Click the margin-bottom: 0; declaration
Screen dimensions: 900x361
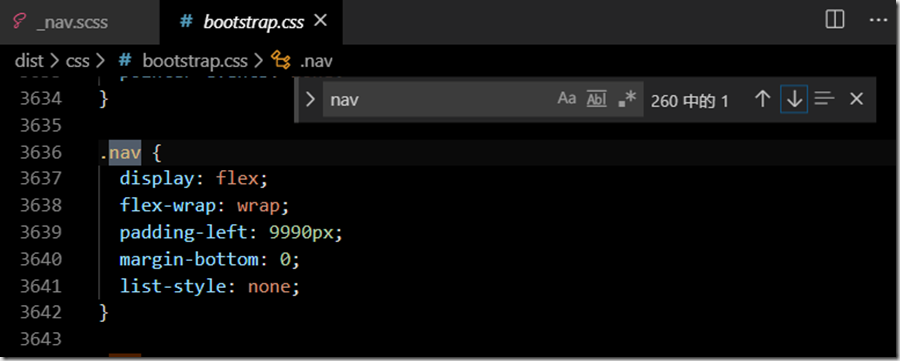[x=210, y=259]
